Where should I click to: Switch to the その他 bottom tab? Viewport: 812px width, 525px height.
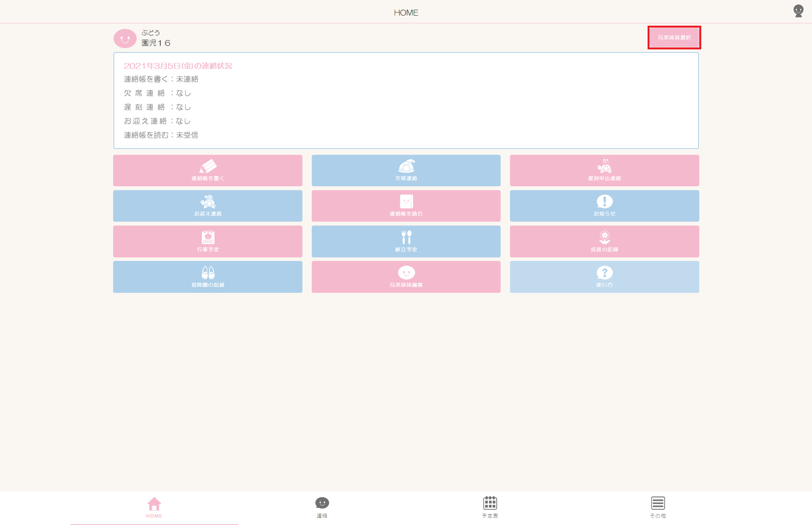click(658, 508)
